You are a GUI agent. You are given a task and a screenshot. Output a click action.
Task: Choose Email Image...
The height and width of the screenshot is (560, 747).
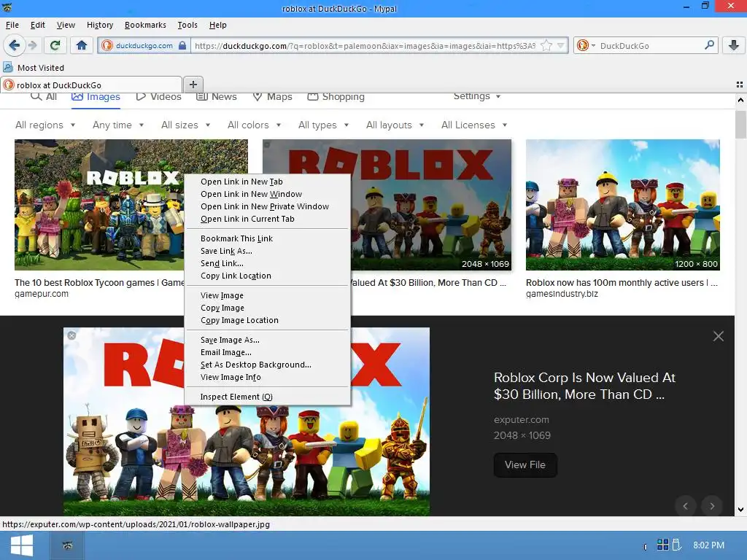tap(267, 352)
